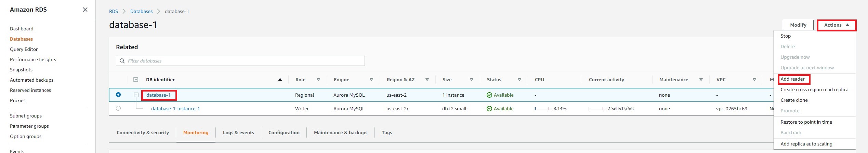The width and height of the screenshot is (868, 153).
Task: Open Query Editor in sidebar
Action: click(x=24, y=49)
